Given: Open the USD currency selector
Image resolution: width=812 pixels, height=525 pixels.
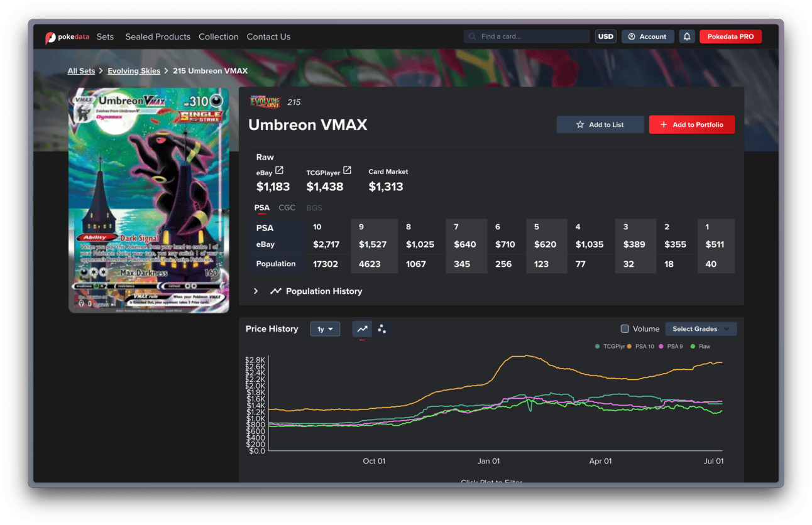Looking at the screenshot, I should click(x=606, y=36).
